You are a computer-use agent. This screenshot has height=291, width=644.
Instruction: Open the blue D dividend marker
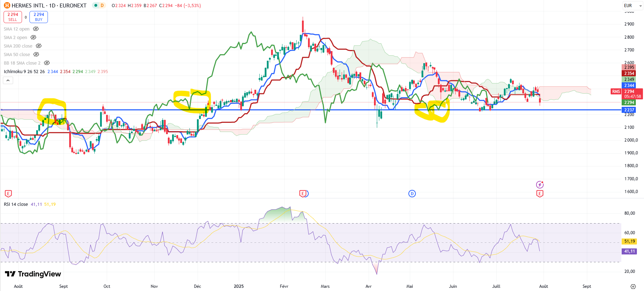pos(412,193)
